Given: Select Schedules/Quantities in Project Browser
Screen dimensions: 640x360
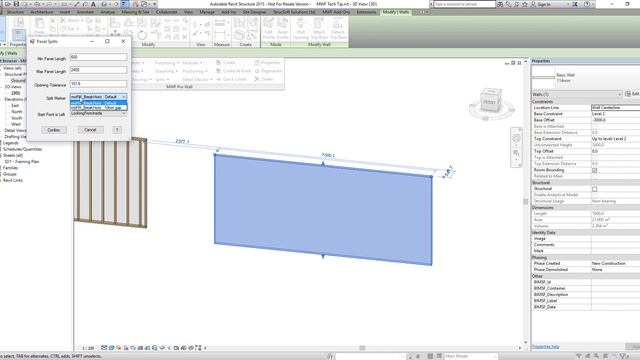Looking at the screenshot, I should tap(22, 149).
